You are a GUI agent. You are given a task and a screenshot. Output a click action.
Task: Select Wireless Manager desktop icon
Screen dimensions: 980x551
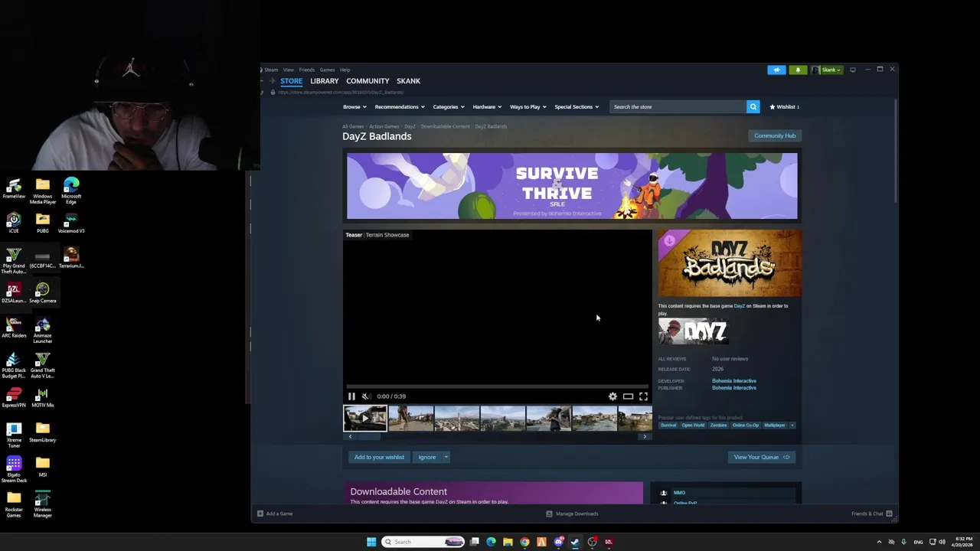click(43, 504)
